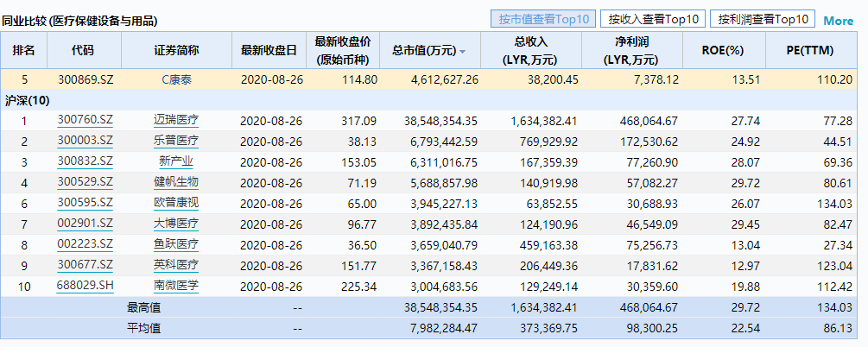Click average PE value 86.13
The image size is (868, 347).
[x=838, y=328]
